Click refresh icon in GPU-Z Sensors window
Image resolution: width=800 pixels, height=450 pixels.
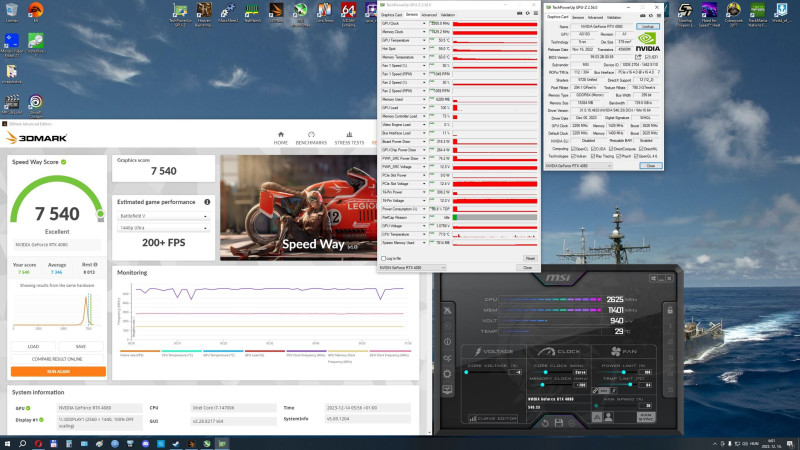coord(528,13)
